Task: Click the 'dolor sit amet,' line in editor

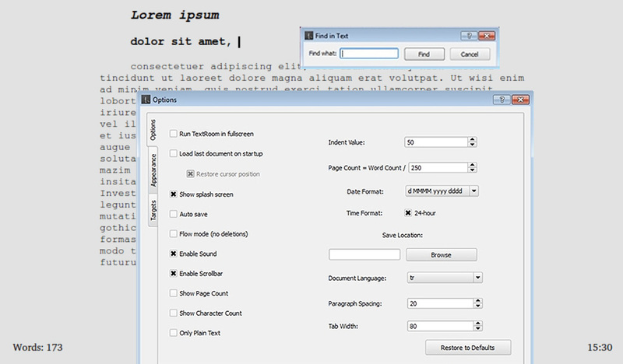Action: pyautogui.click(x=181, y=41)
